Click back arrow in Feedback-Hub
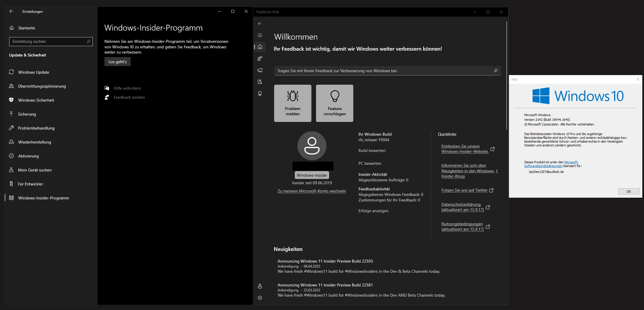644x310 pixels. click(260, 24)
